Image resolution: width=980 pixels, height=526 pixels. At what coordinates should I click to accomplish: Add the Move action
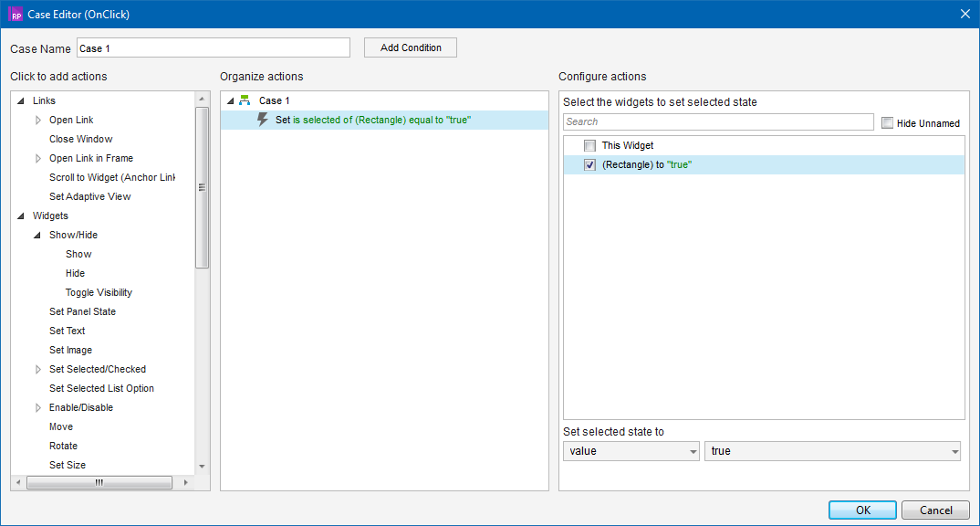click(x=61, y=426)
